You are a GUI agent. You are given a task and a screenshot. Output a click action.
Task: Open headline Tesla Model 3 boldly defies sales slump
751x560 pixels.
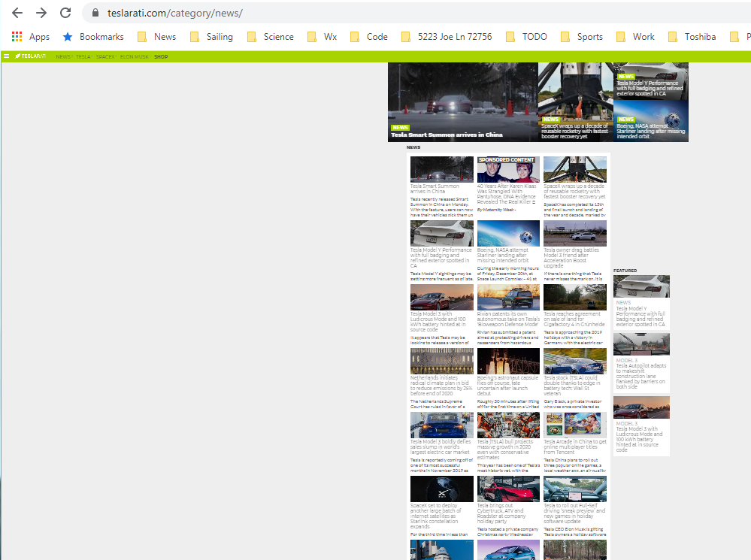tap(441, 447)
